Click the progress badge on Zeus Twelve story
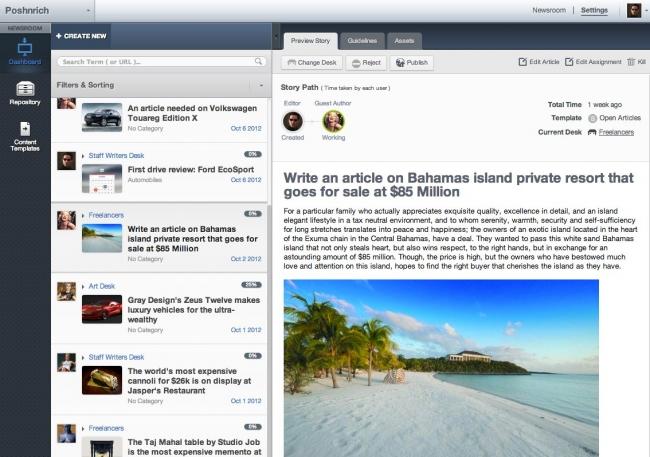 point(251,284)
